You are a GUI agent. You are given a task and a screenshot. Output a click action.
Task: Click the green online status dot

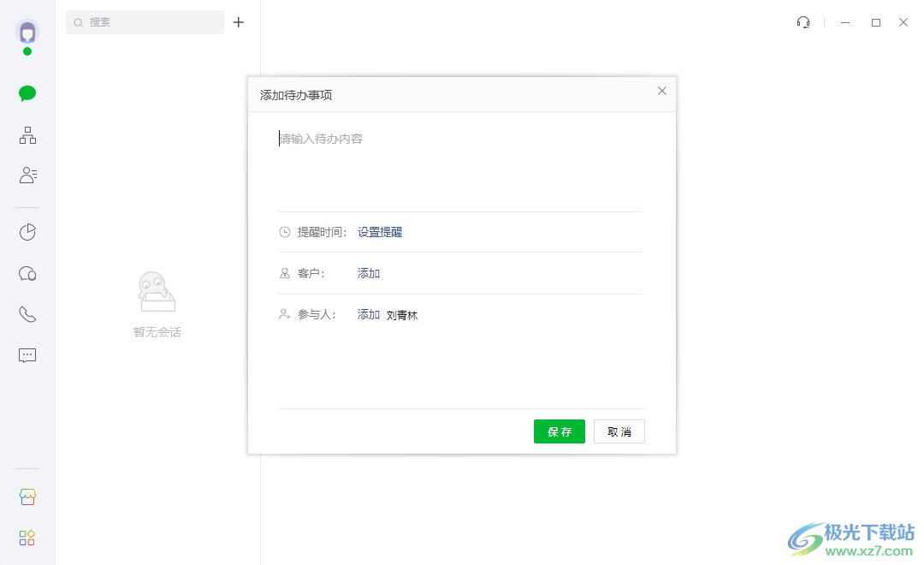(27, 51)
